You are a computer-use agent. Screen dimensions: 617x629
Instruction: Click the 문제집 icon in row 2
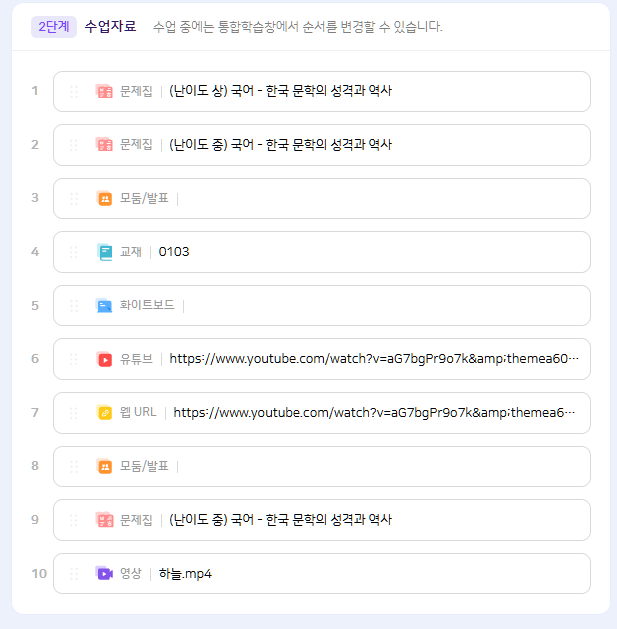point(105,145)
